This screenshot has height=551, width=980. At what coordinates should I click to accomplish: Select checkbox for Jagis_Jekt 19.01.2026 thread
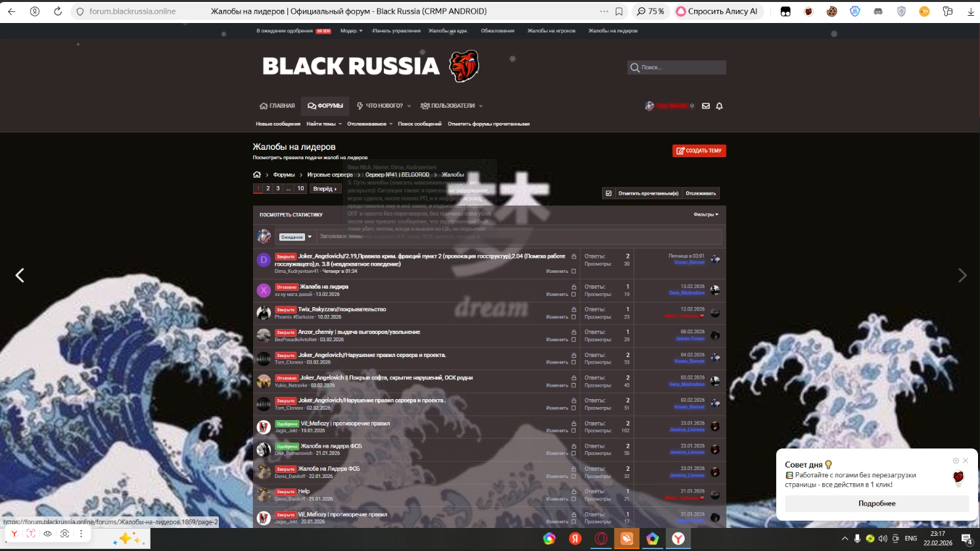[574, 431]
